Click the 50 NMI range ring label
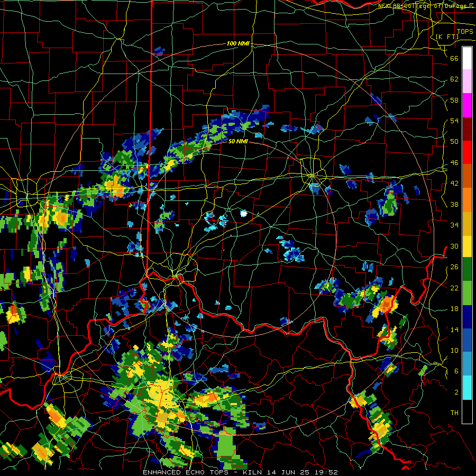The image size is (476, 476). click(x=239, y=141)
